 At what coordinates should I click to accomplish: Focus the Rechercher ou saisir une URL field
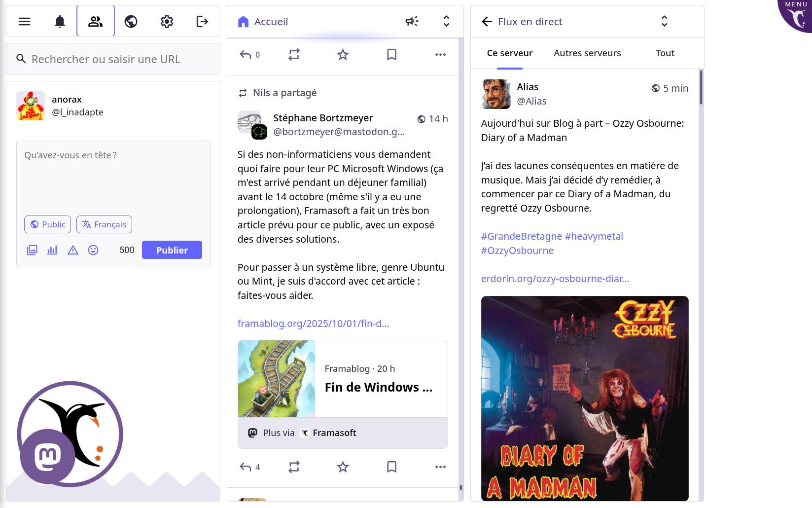tap(113, 59)
